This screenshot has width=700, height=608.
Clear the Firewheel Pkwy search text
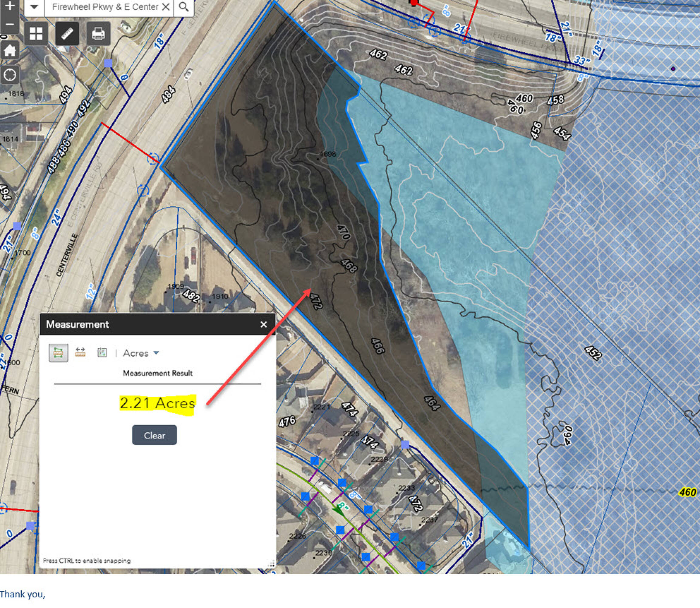point(166,7)
